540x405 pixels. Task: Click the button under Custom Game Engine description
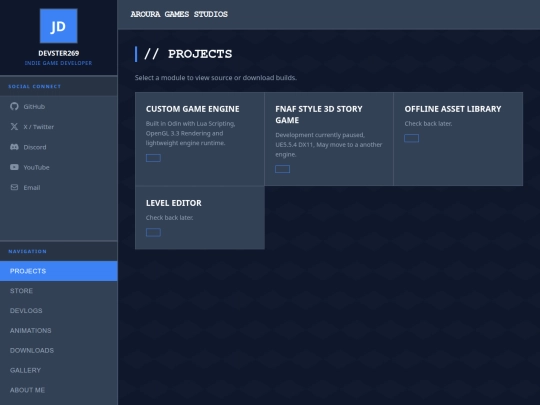(153, 158)
